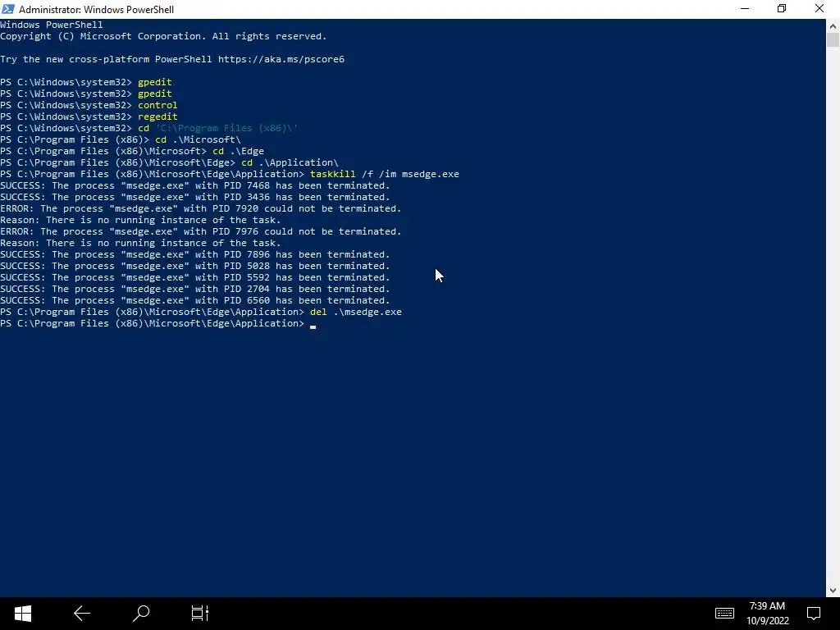
Task: Open the touch keyboard tray icon
Action: 724,613
